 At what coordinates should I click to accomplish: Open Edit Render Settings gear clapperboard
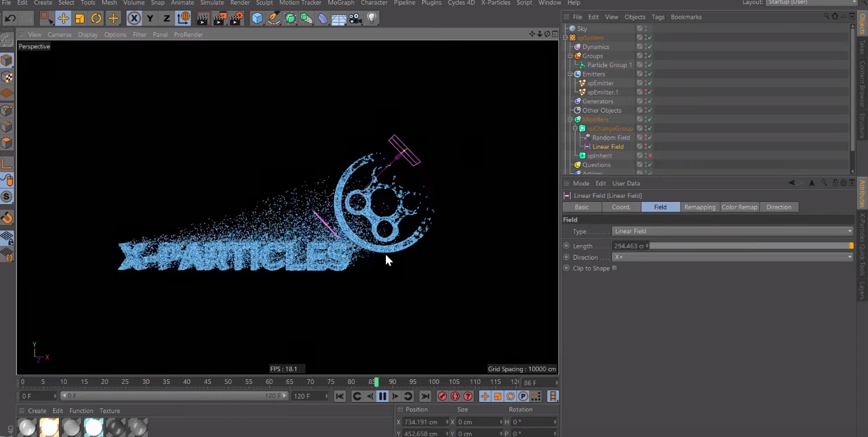[x=237, y=19]
